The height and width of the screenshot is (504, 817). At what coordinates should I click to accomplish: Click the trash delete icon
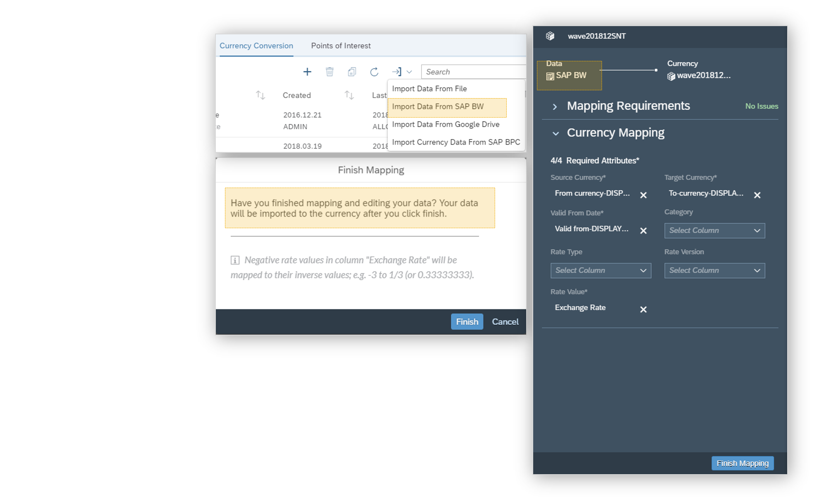click(x=329, y=72)
